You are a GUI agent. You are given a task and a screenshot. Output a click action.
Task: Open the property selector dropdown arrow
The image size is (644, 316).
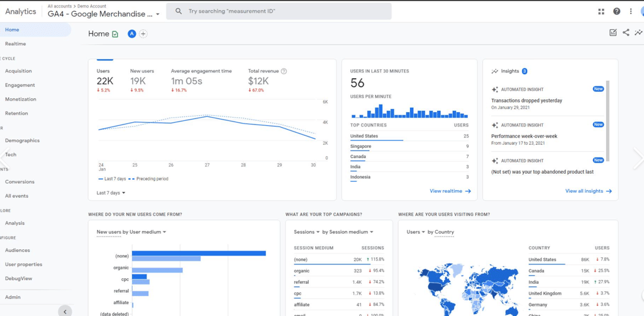(x=158, y=14)
